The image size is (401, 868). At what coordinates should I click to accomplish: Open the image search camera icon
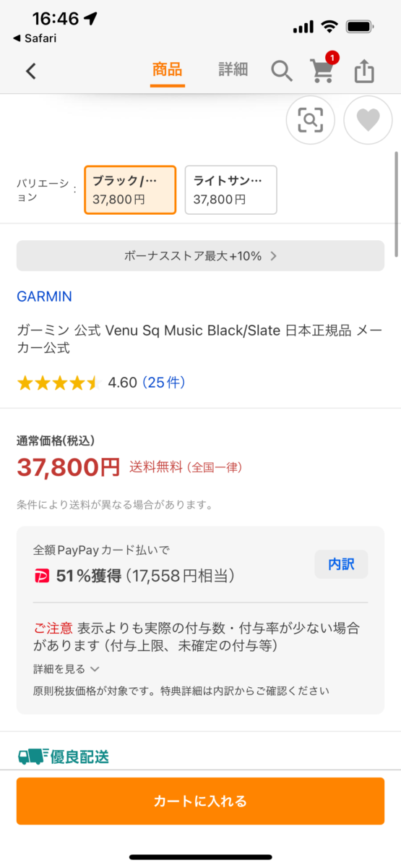311,119
